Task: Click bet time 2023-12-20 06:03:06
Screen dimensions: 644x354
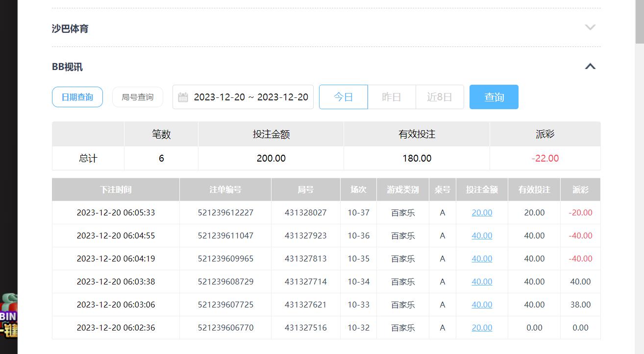Action: point(116,305)
